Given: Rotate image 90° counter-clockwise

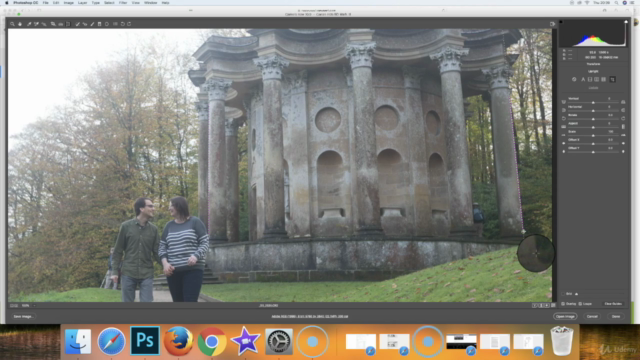Looking at the screenshot, I should tap(122, 24).
